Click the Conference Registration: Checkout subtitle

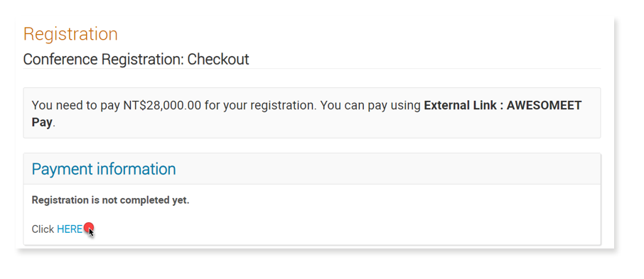coord(136,60)
